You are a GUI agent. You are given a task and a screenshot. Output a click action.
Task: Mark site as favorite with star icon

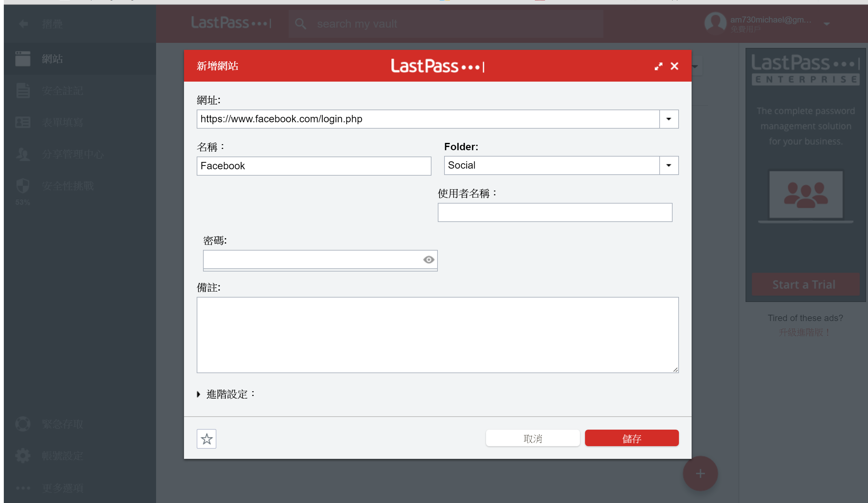coord(206,439)
